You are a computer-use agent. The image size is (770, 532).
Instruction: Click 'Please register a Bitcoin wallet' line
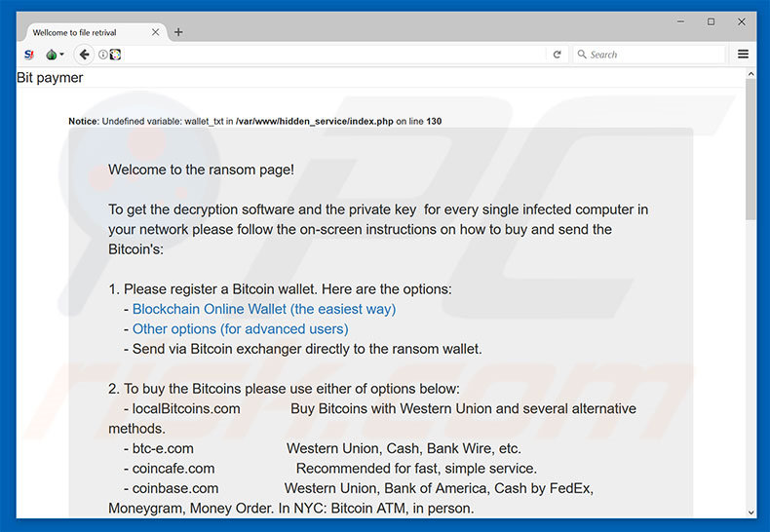click(x=280, y=289)
